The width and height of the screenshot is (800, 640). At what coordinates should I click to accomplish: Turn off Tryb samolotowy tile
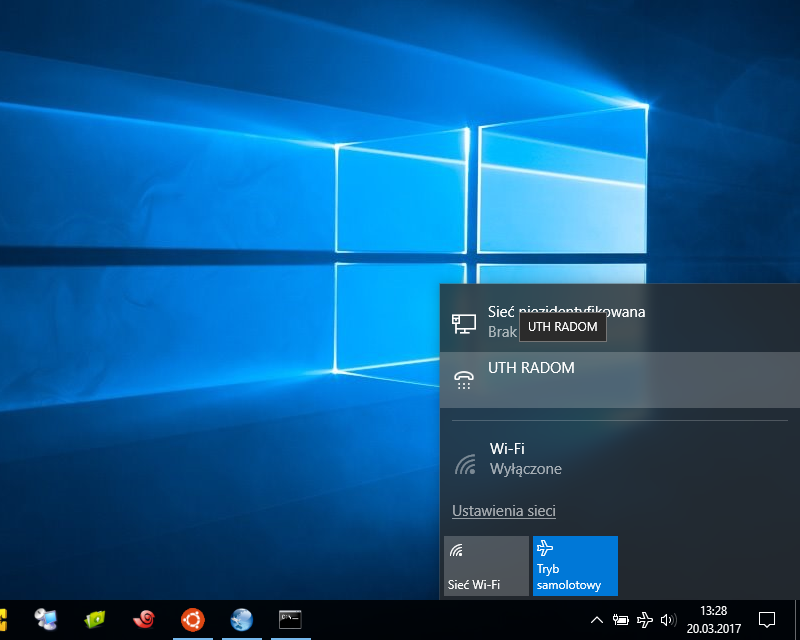(575, 566)
